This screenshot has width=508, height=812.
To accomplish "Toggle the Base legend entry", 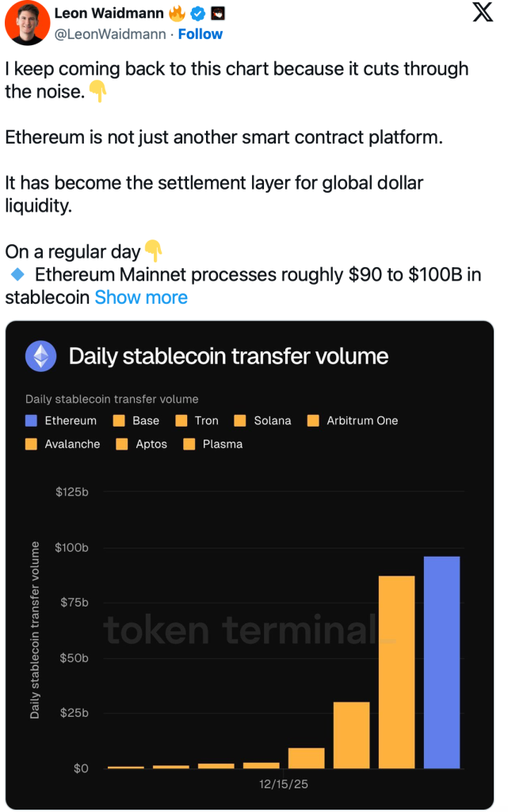I will (136, 421).
